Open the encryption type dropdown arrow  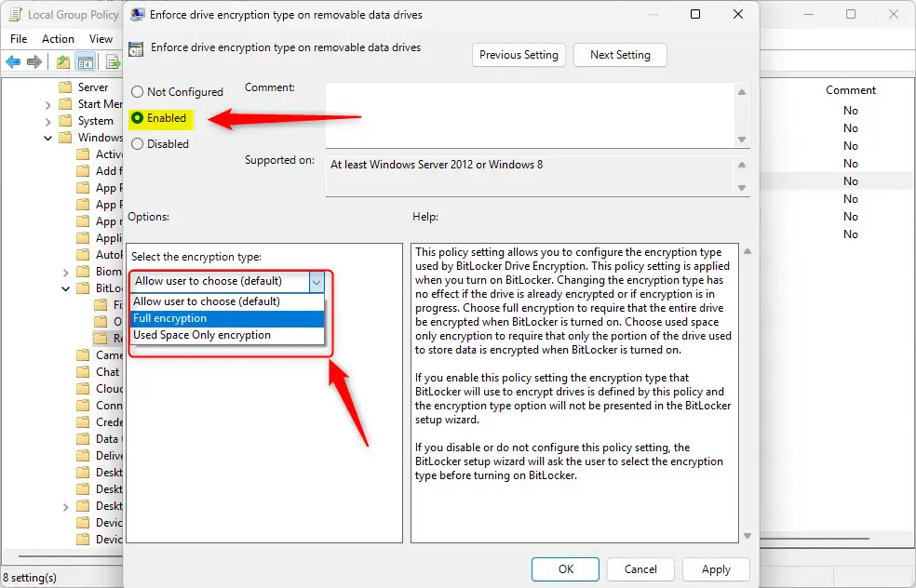(317, 282)
